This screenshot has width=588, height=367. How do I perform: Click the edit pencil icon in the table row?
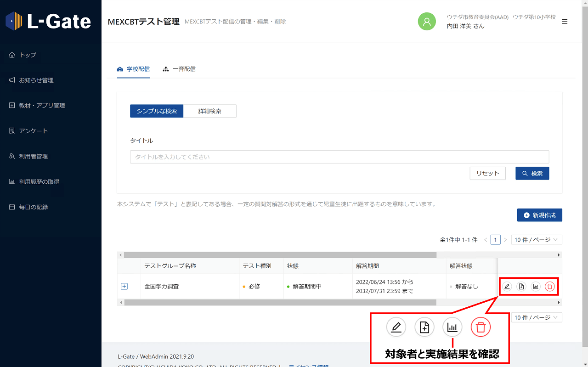[x=507, y=287]
